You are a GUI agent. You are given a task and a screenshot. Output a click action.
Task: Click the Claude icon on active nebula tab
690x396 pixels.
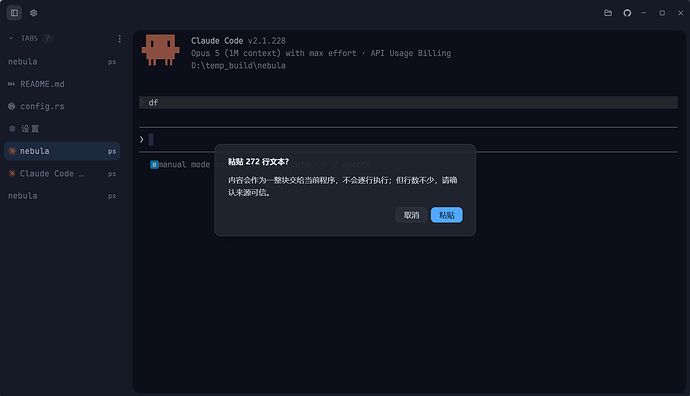(x=12, y=151)
